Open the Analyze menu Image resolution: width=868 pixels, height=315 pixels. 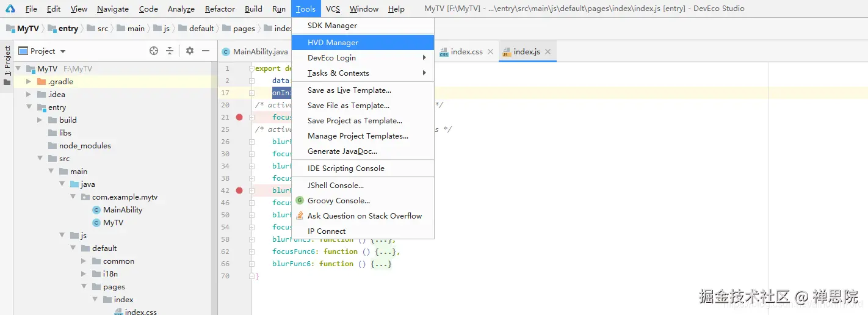tap(181, 9)
